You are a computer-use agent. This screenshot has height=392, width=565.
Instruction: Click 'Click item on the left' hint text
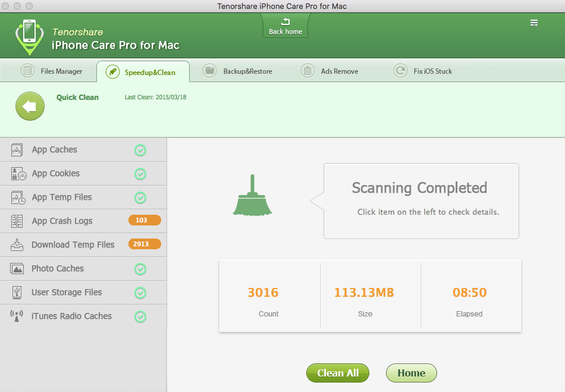click(x=428, y=212)
